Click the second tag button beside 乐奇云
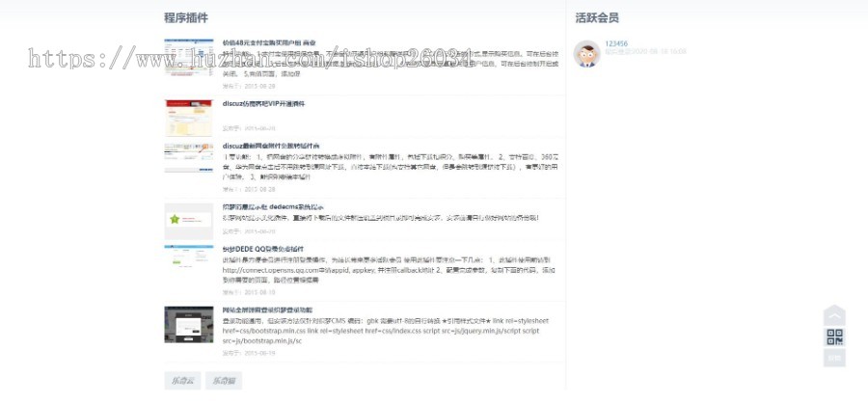Viewport: 868px width, 403px height. click(224, 381)
